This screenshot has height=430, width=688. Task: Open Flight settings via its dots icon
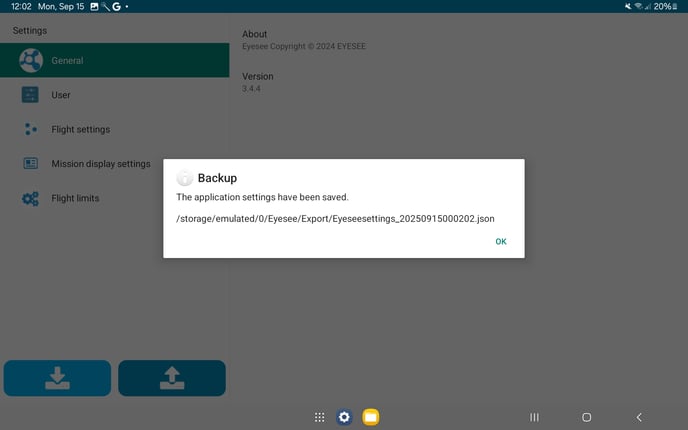click(31, 129)
